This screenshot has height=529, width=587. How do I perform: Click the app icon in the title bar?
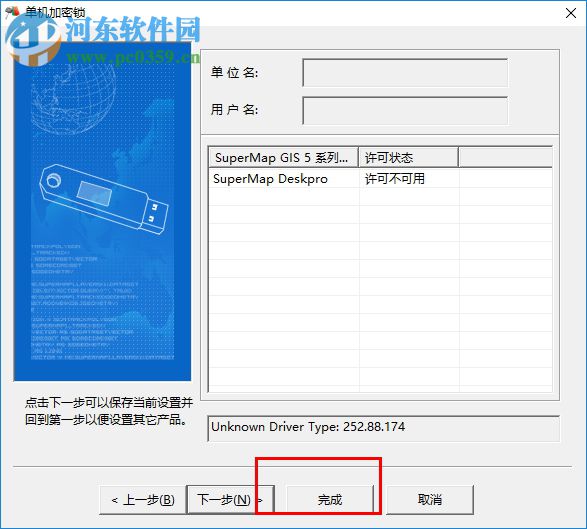point(13,12)
